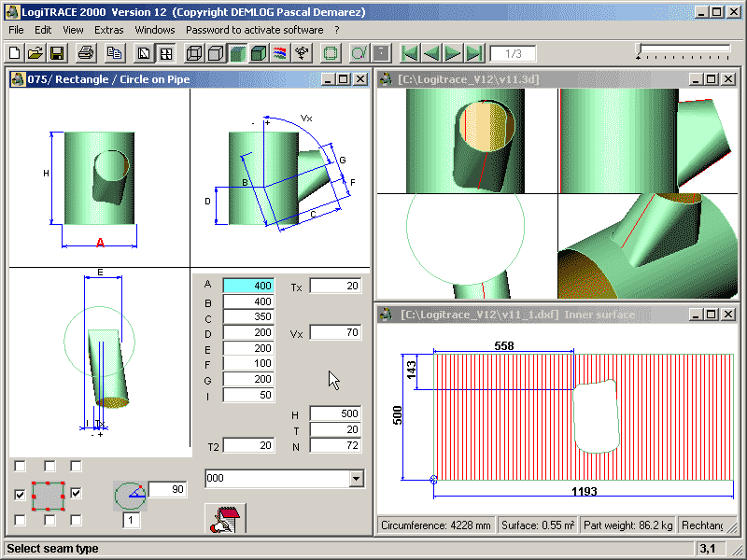Screen dimensions: 747x560
Task: Click the green rounded square toolbar icon
Action: coord(331,53)
